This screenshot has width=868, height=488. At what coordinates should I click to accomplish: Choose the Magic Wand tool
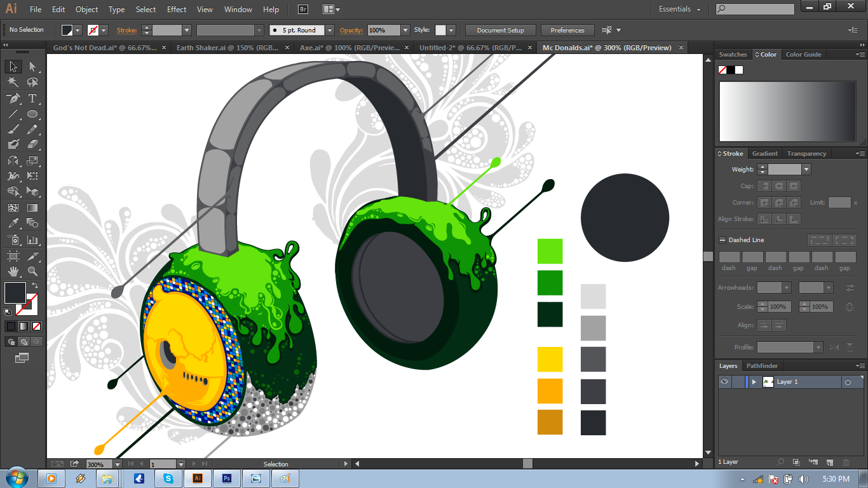coord(13,83)
